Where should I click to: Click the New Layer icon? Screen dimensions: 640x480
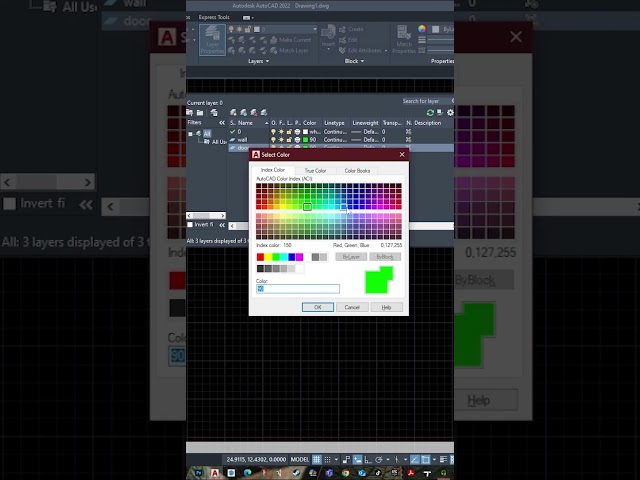pyautogui.click(x=233, y=112)
